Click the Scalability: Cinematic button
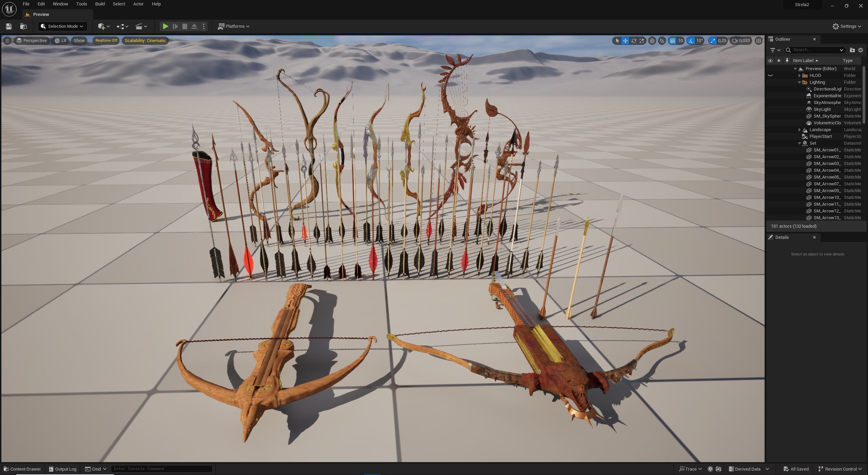This screenshot has width=868, height=475. 145,41
